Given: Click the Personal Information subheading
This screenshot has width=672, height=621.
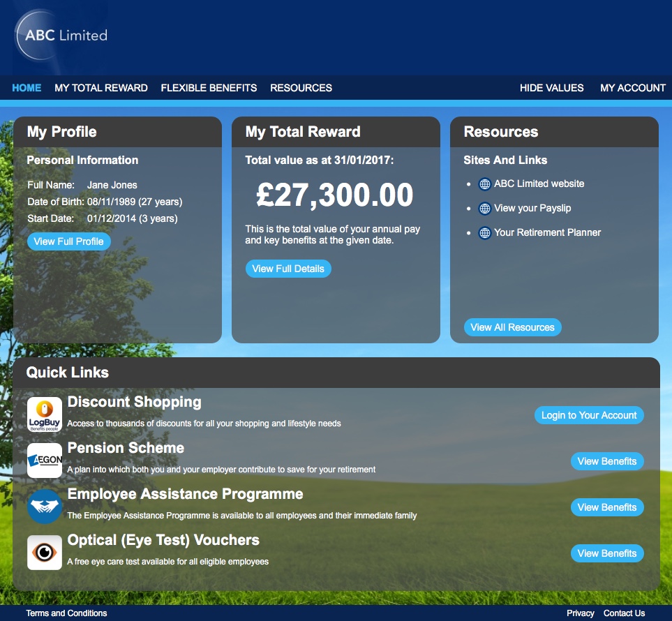Looking at the screenshot, I should [82, 160].
